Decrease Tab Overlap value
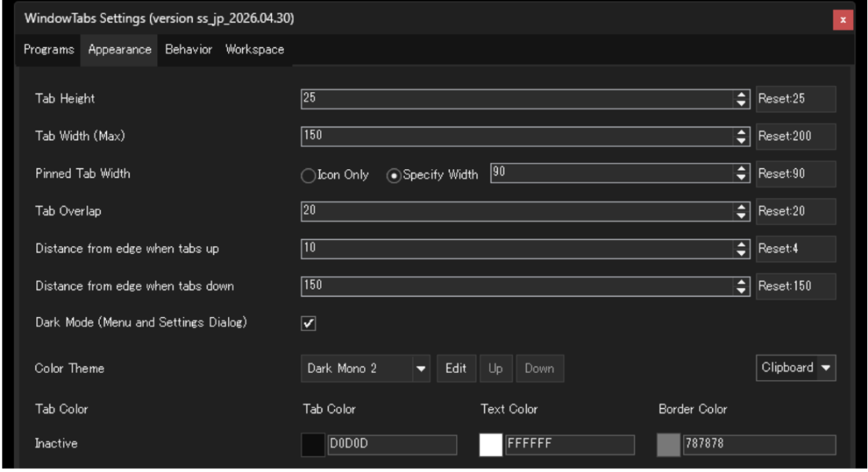This screenshot has width=868, height=472. pos(741,216)
